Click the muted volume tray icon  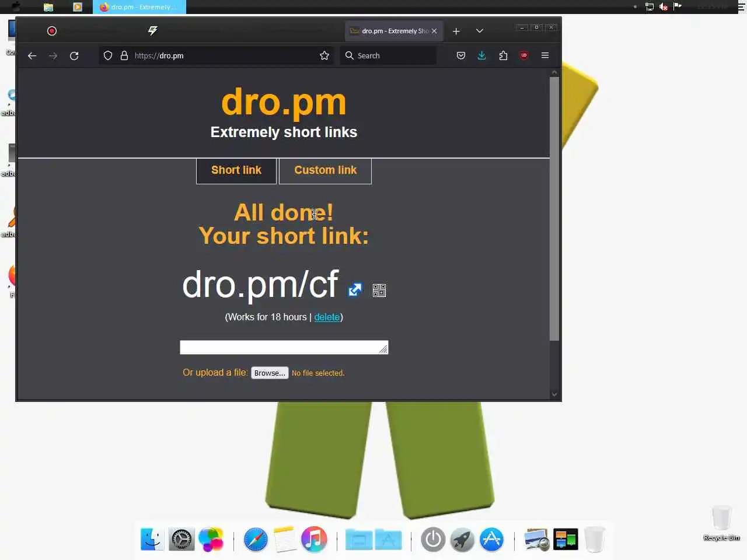(x=664, y=7)
